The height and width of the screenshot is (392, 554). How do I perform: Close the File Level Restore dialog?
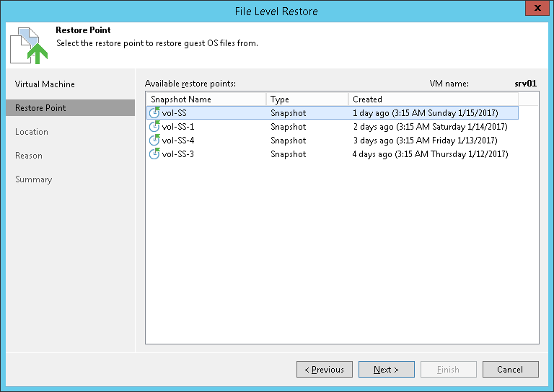(x=535, y=11)
